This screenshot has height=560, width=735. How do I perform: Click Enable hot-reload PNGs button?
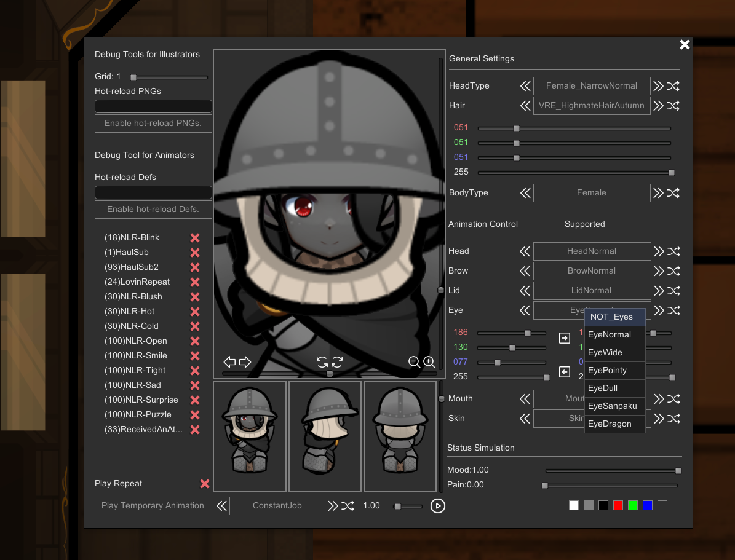pyautogui.click(x=153, y=124)
